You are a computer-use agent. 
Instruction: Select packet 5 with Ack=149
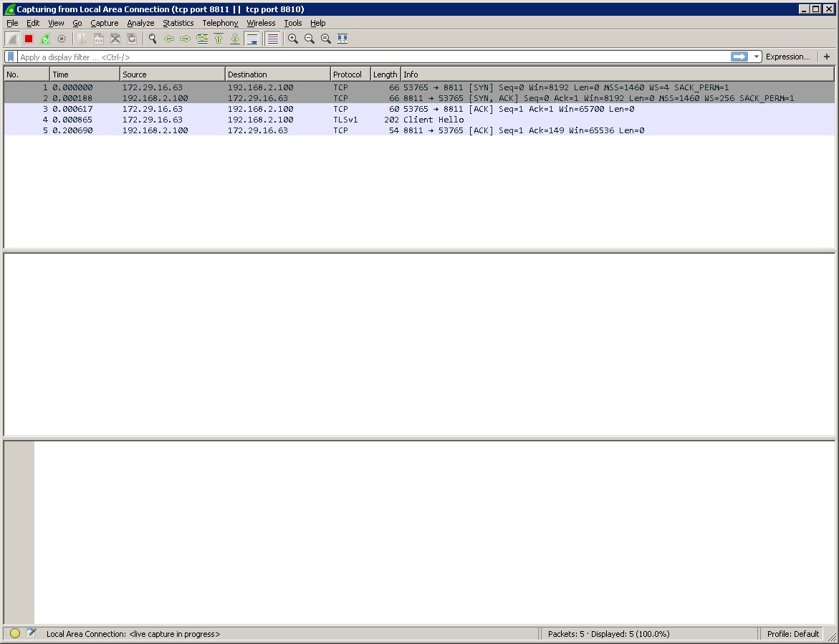point(419,130)
